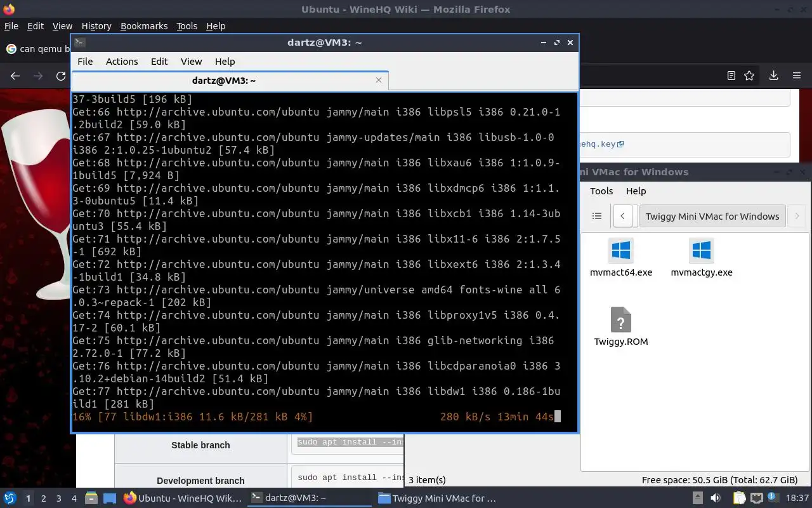The image size is (812, 508).
Task: Click the free space status bar text
Action: 719,480
